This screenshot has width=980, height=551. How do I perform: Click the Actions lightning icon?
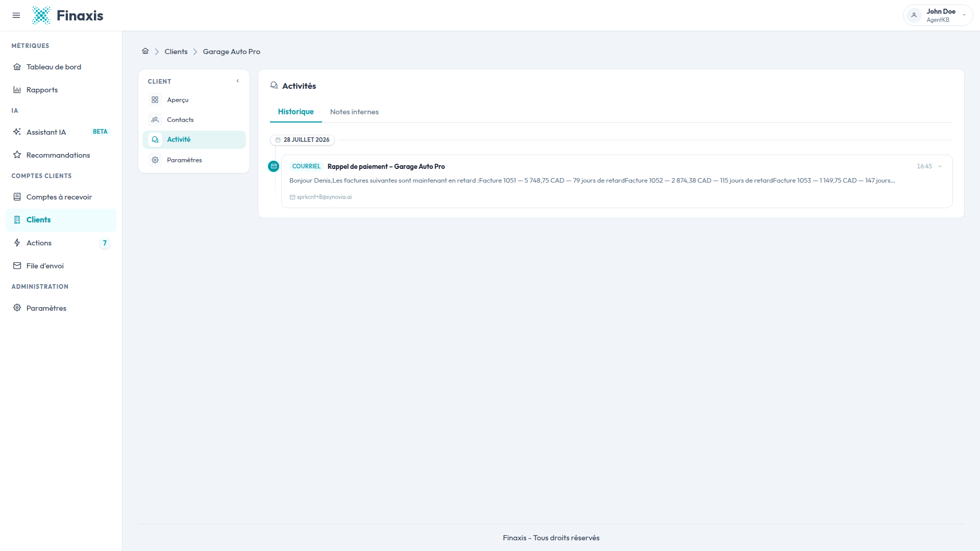click(x=17, y=243)
